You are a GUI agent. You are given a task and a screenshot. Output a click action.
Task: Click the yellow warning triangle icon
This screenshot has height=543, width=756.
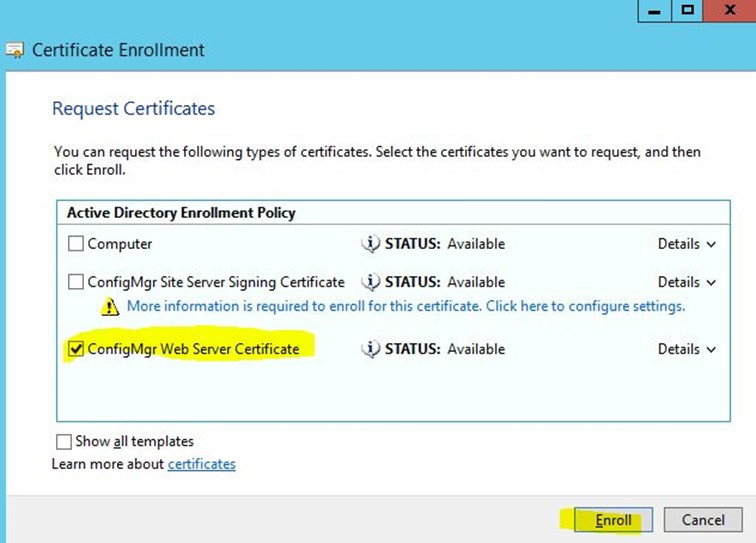tap(110, 306)
